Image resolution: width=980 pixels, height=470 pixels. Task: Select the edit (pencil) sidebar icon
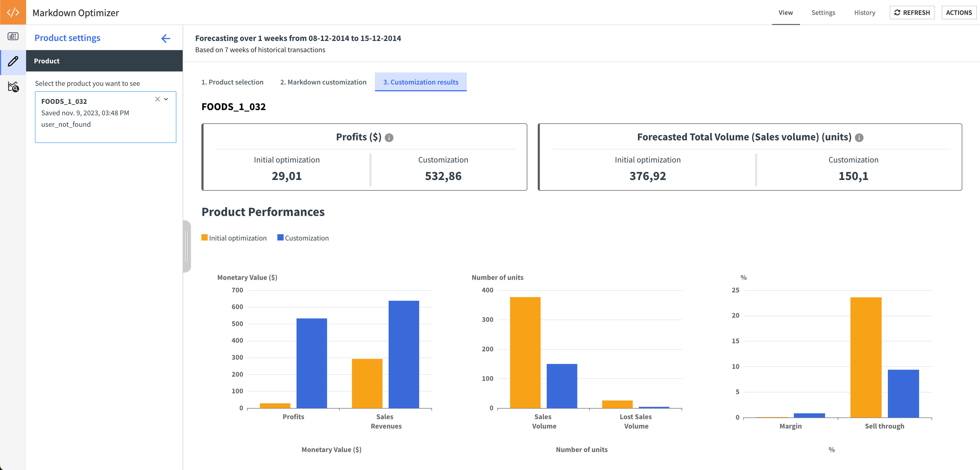[13, 62]
